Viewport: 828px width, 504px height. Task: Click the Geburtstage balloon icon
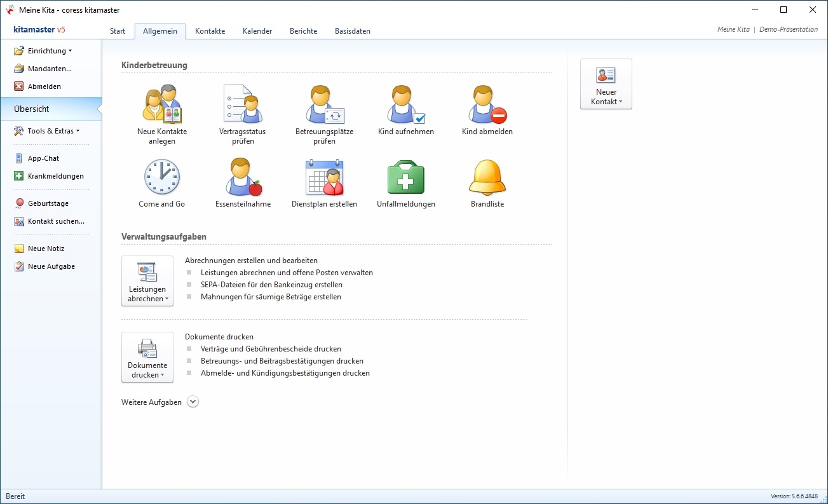(x=19, y=203)
